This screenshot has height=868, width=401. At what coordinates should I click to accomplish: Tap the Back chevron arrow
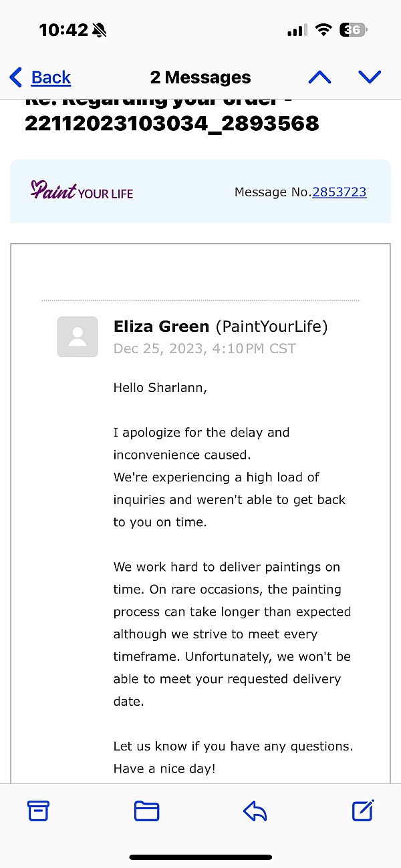click(16, 77)
